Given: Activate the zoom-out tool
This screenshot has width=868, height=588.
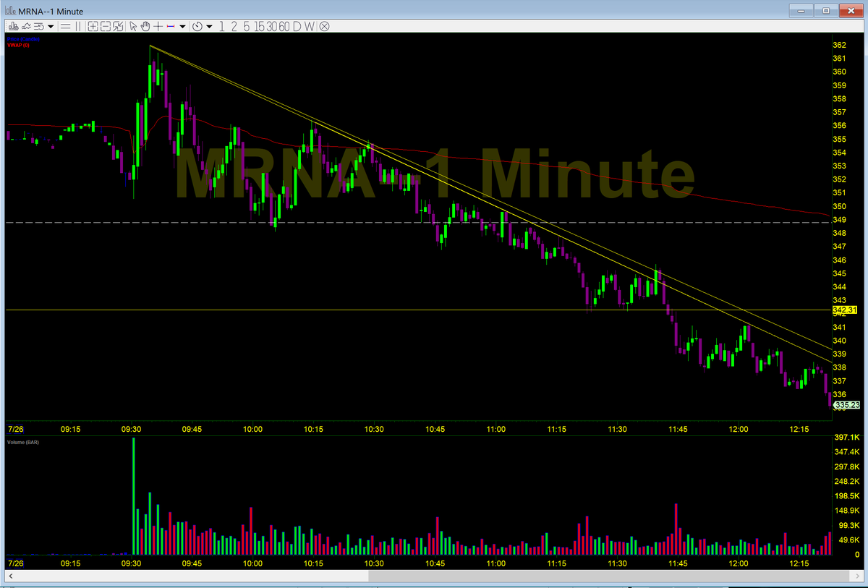Looking at the screenshot, I should (x=107, y=26).
